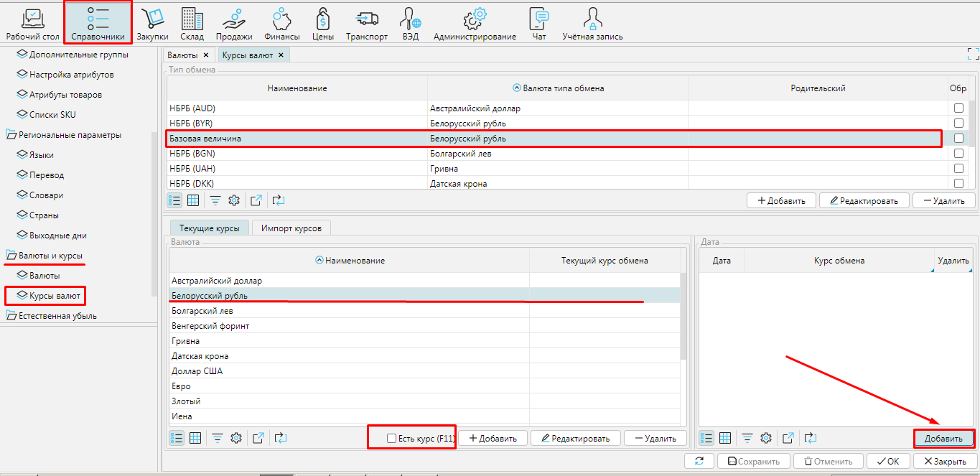Enable the Есть курс (F11) checkbox
980x476 pixels.
coord(391,438)
